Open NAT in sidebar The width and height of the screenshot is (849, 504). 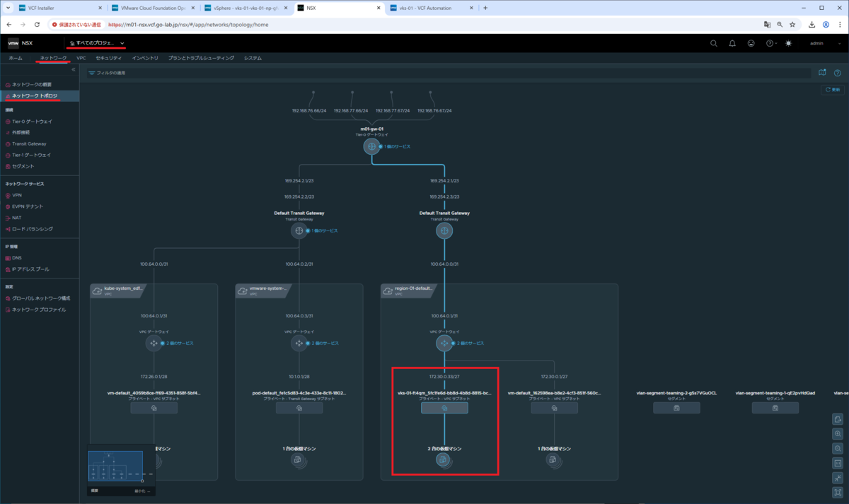(16, 218)
